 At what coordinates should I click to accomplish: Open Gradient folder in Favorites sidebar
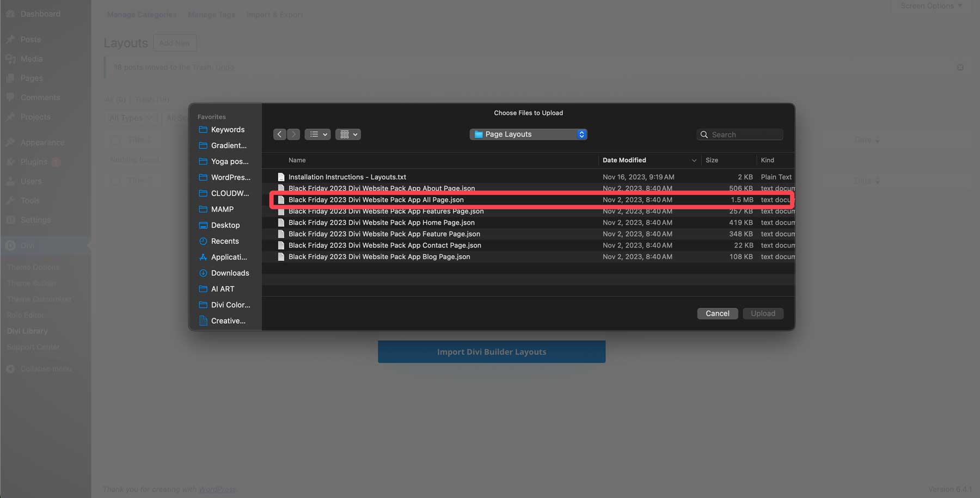click(x=223, y=145)
